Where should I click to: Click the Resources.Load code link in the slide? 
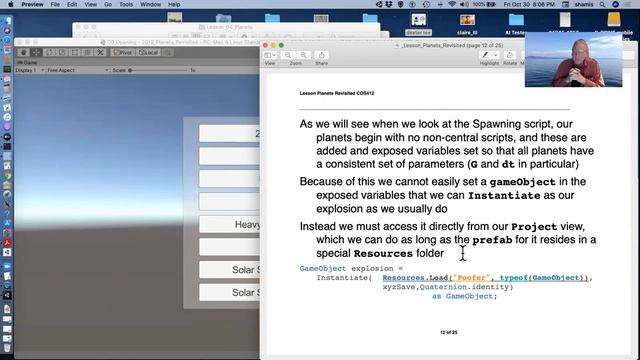485,278
